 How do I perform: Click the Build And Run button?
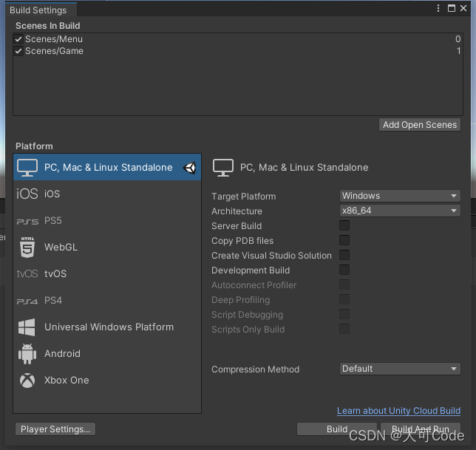coord(421,429)
